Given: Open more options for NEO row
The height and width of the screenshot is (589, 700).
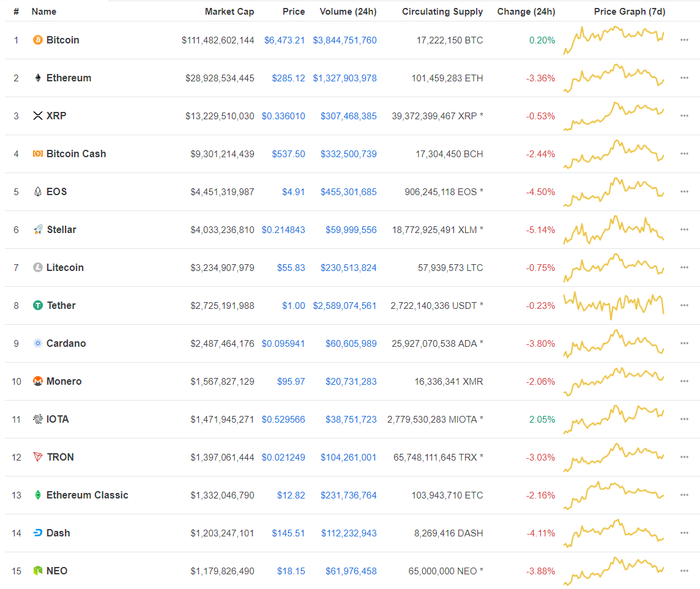Looking at the screenshot, I should (x=684, y=571).
